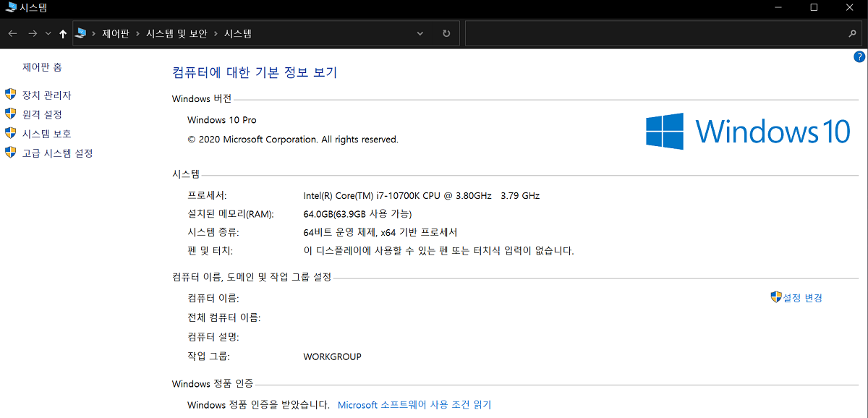This screenshot has height=418, width=868.
Task: Click shield icon beside 원격 설정
Action: (x=10, y=114)
